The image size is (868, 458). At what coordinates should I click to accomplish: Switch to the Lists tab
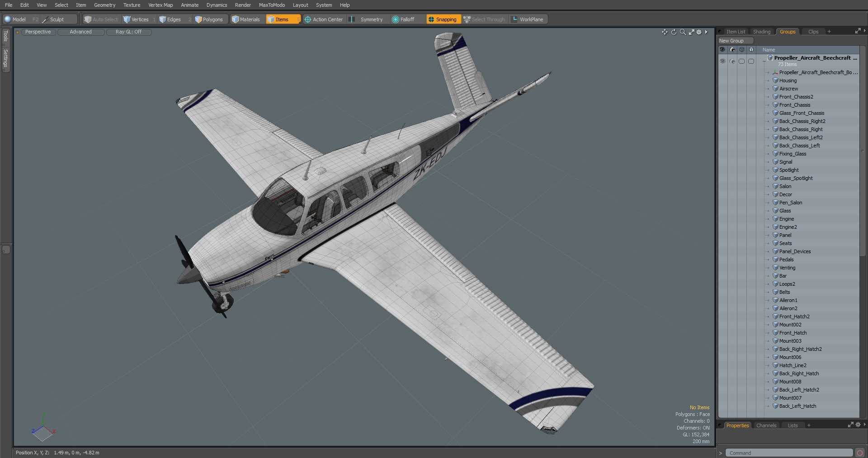(793, 425)
